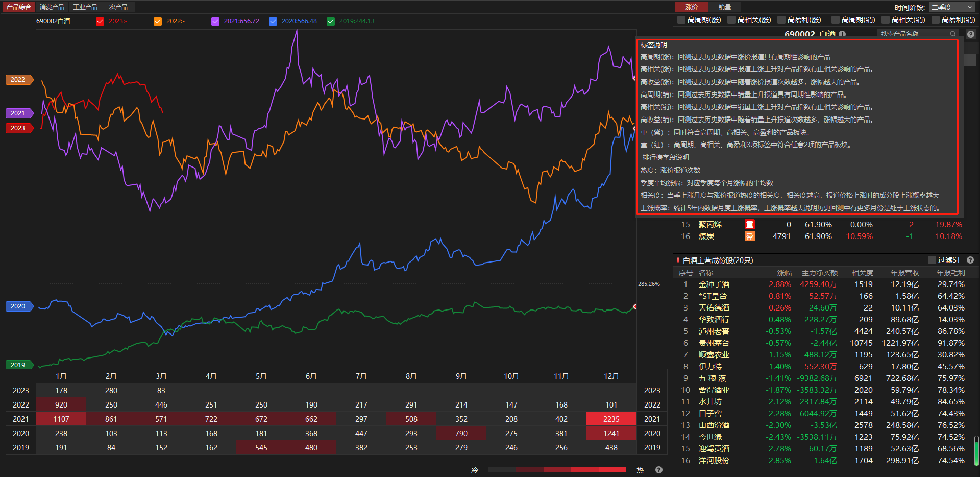980x477 pixels.
Task: Click the 白酒主营成份股(20只) section title
Action: pyautogui.click(x=718, y=260)
